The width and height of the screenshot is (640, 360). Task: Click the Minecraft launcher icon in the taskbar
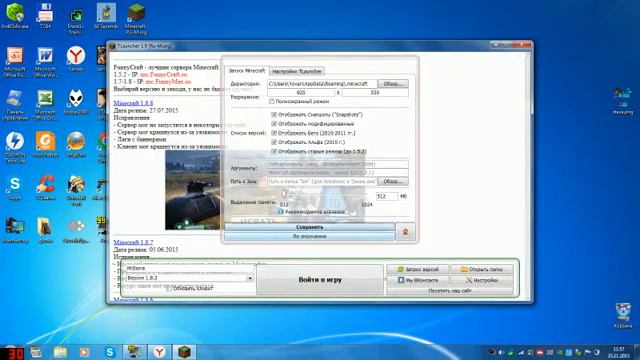tap(184, 352)
